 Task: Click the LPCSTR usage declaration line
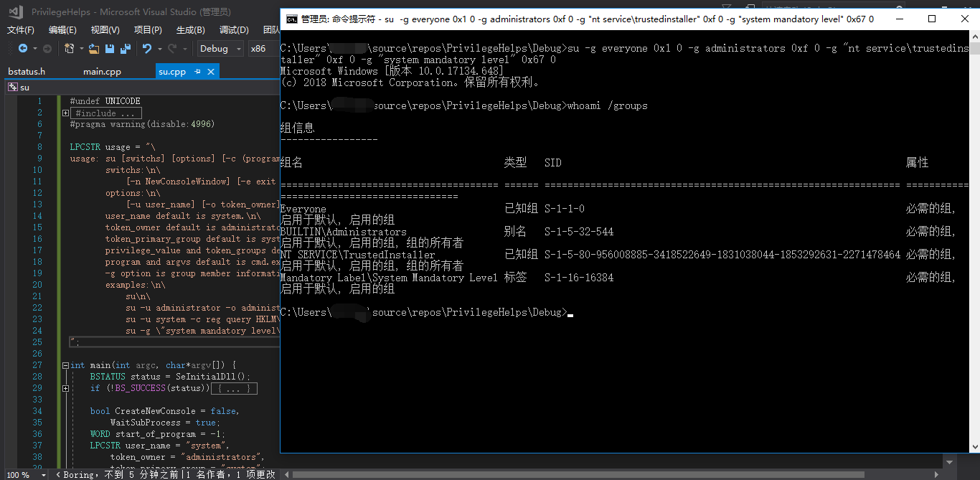[113, 147]
